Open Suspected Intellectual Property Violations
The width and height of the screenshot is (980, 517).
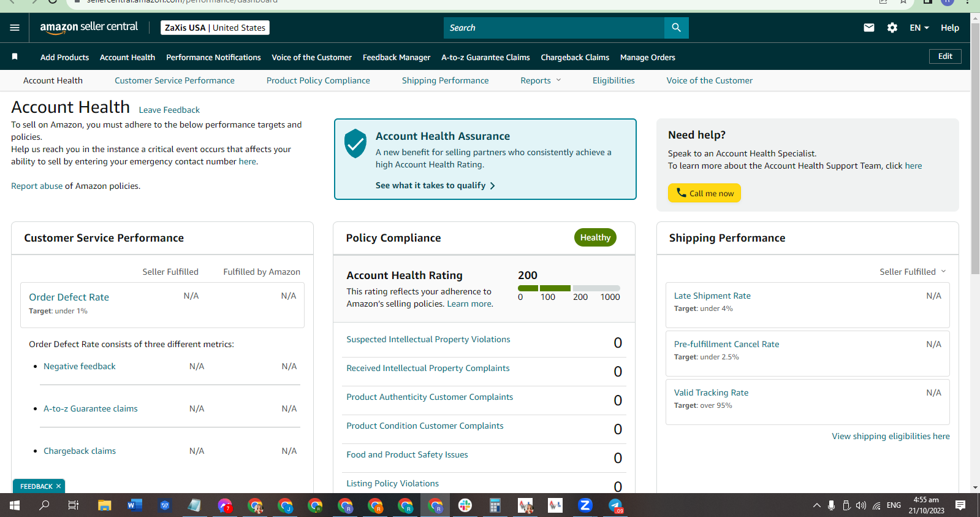point(428,339)
